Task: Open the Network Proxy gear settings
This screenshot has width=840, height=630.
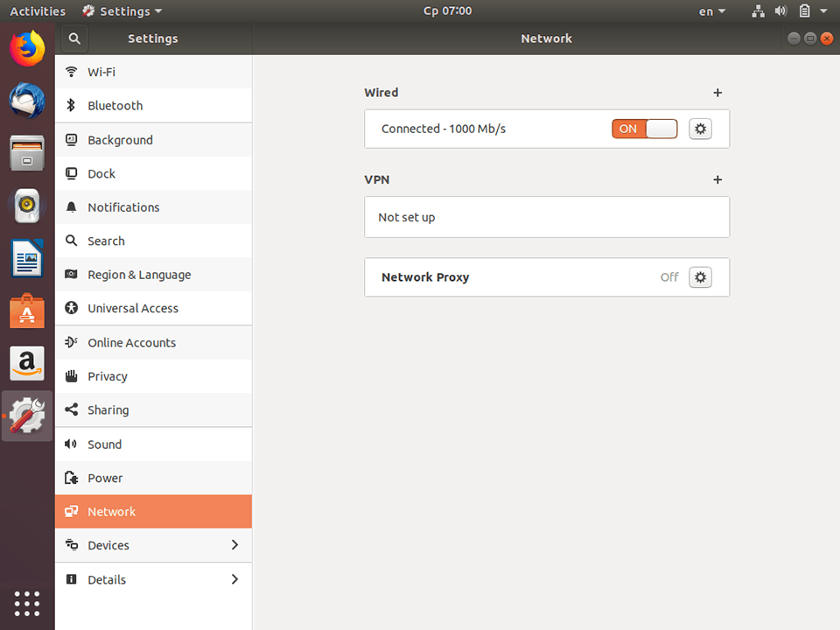Action: 700,276
